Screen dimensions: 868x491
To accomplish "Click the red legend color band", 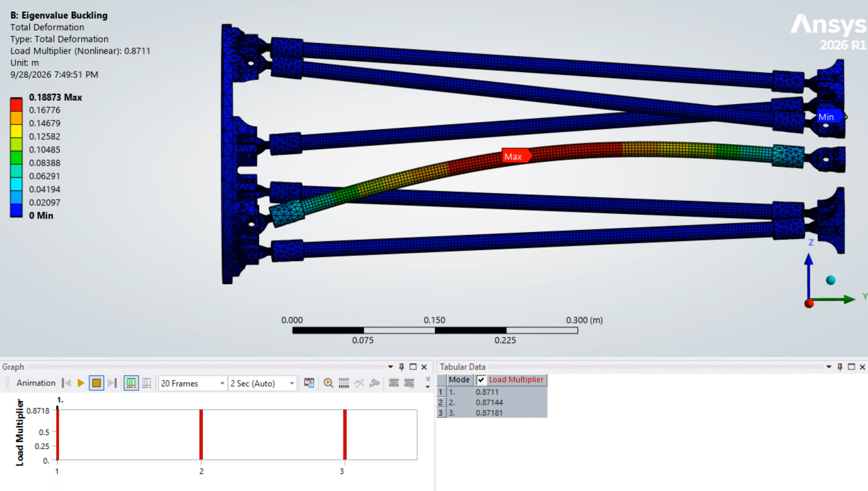I will point(16,105).
